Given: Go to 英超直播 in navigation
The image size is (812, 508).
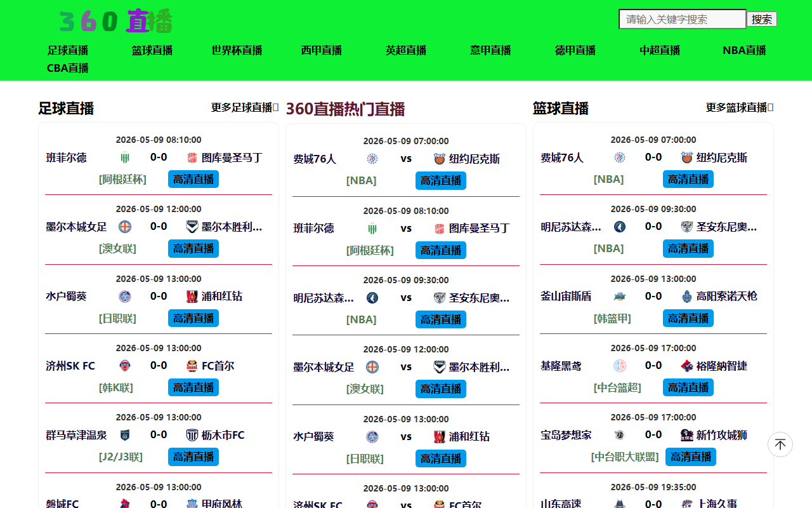Looking at the screenshot, I should (406, 50).
